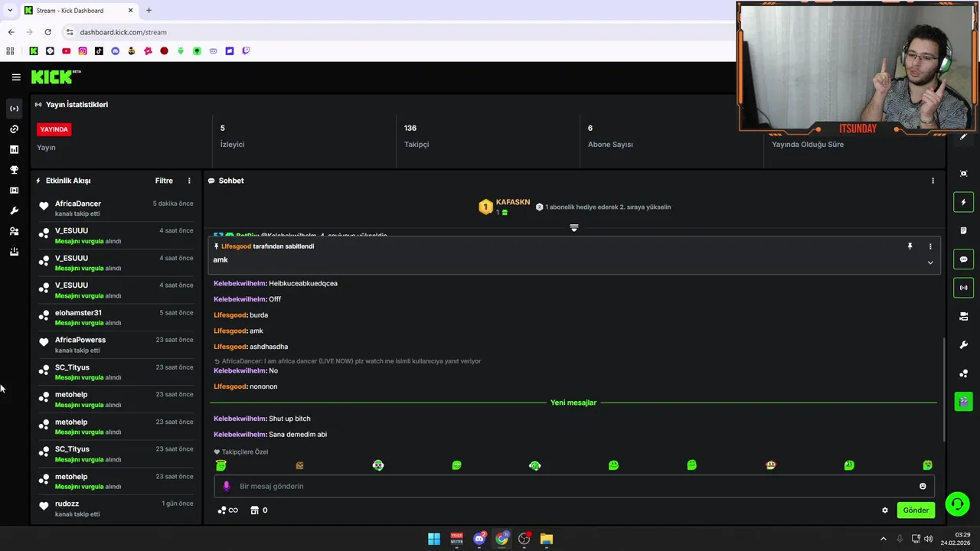980x551 pixels.
Task: Expand the pinned message chevron
Action: 930,262
